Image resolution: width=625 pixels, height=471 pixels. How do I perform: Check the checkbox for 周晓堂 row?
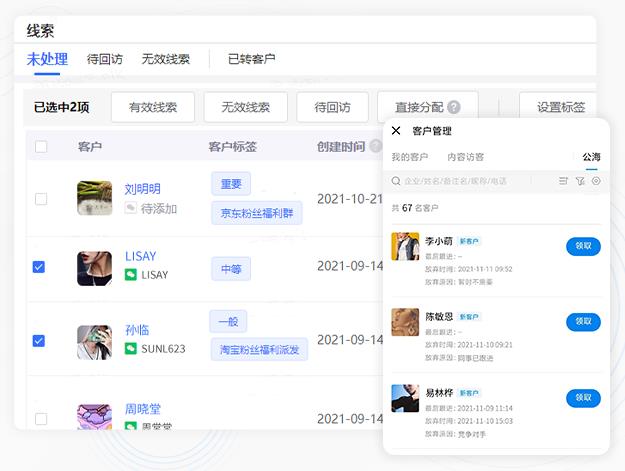pyautogui.click(x=41, y=419)
